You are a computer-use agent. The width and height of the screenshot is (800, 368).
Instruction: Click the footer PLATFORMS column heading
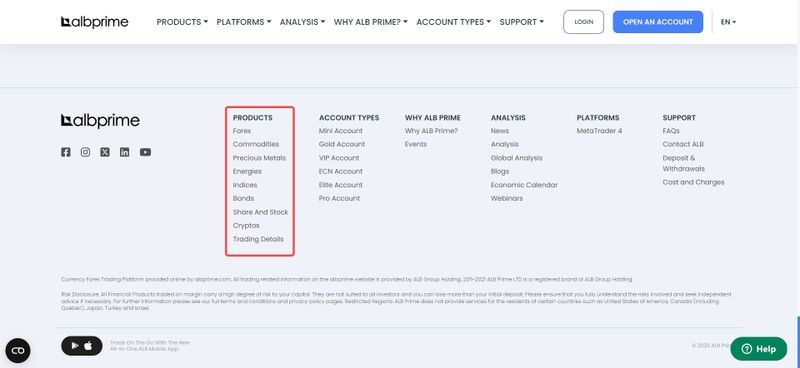click(x=598, y=117)
